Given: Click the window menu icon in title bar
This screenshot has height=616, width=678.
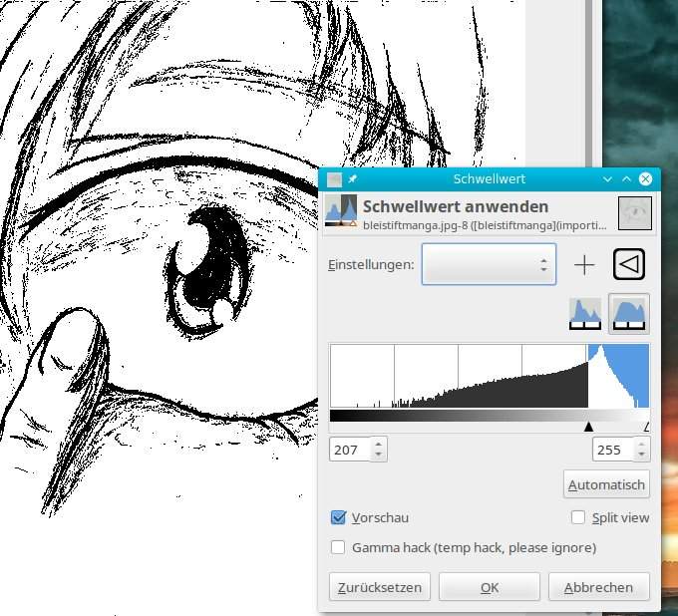Looking at the screenshot, I should tap(334, 179).
